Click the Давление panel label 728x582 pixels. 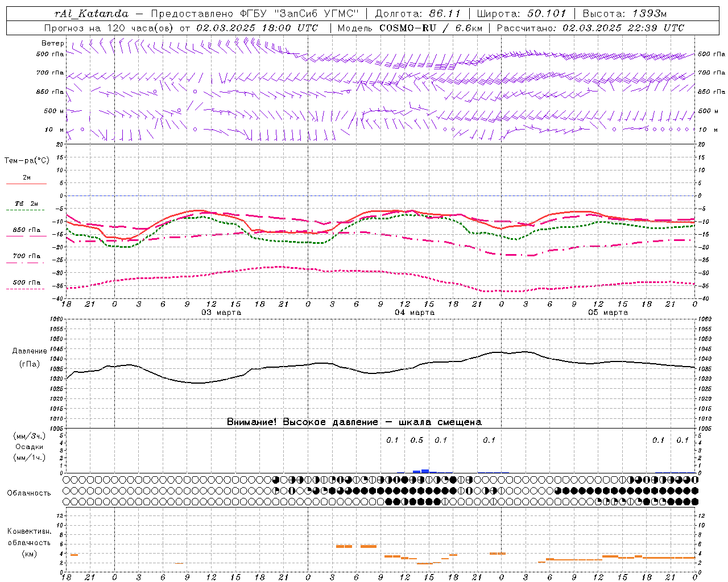(x=30, y=351)
